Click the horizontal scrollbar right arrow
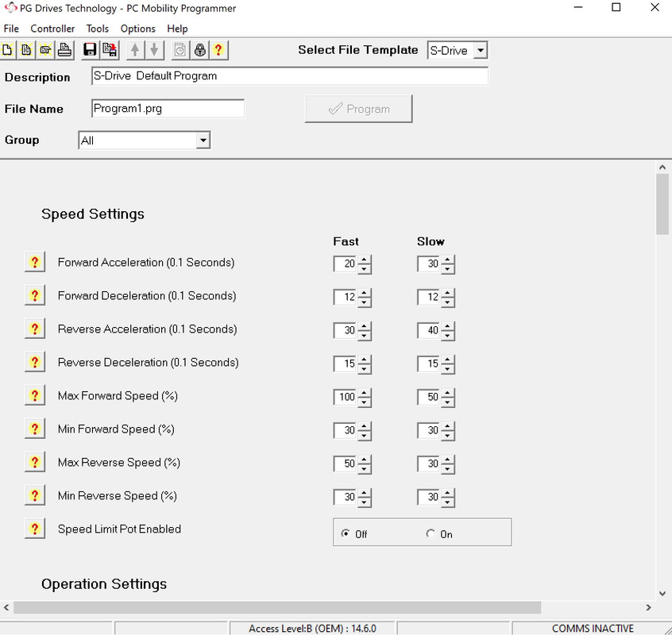672x635 pixels. pyautogui.click(x=648, y=607)
